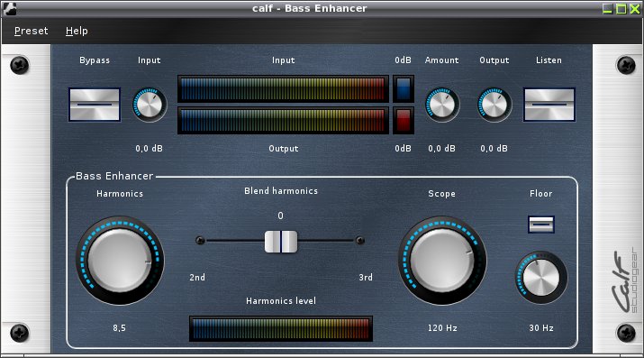
Task: Click the Output knob value 0,0 dB
Action: click(494, 149)
